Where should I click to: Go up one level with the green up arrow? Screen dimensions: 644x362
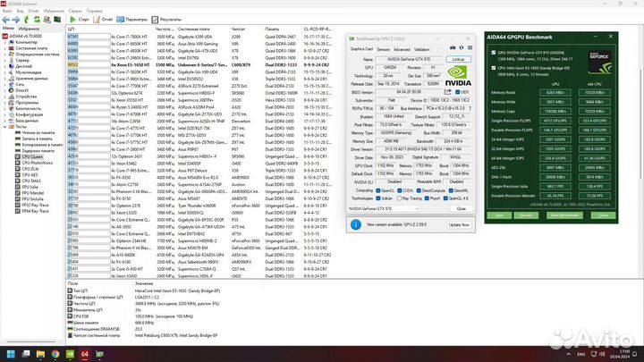click(x=26, y=20)
